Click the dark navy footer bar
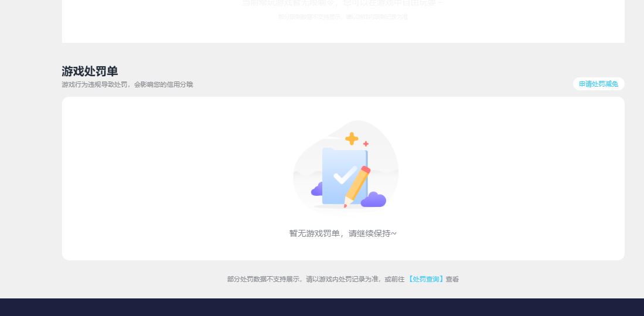The width and height of the screenshot is (644, 316). [x=322, y=307]
